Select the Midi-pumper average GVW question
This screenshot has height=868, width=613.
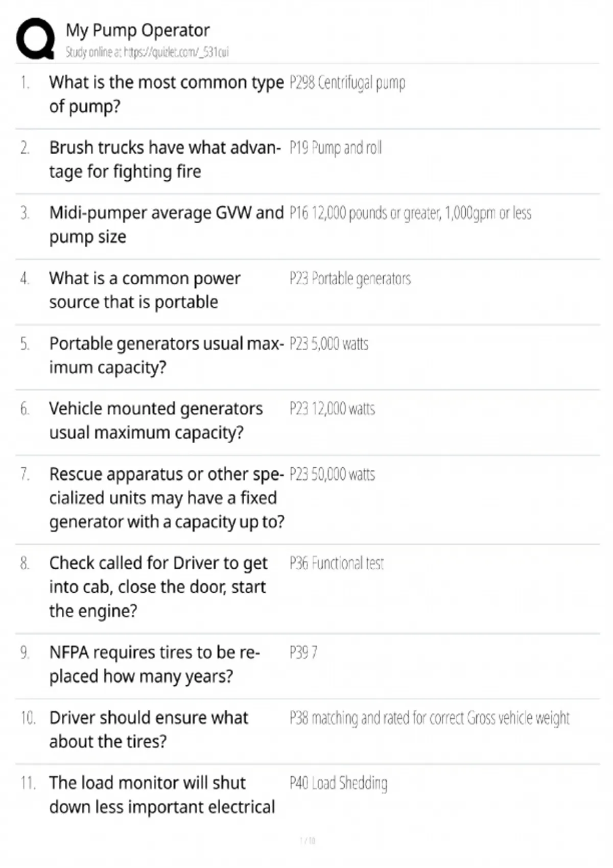(166, 225)
